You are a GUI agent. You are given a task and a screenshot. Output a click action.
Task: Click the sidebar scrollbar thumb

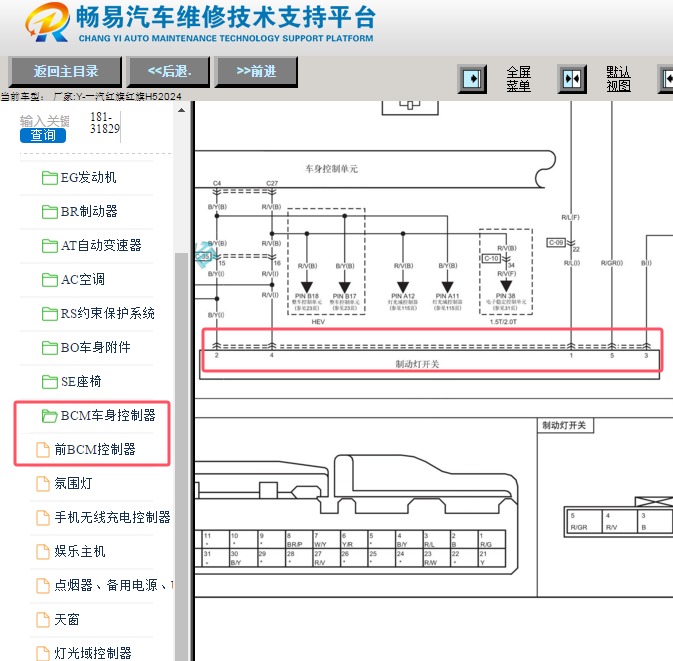click(x=182, y=455)
